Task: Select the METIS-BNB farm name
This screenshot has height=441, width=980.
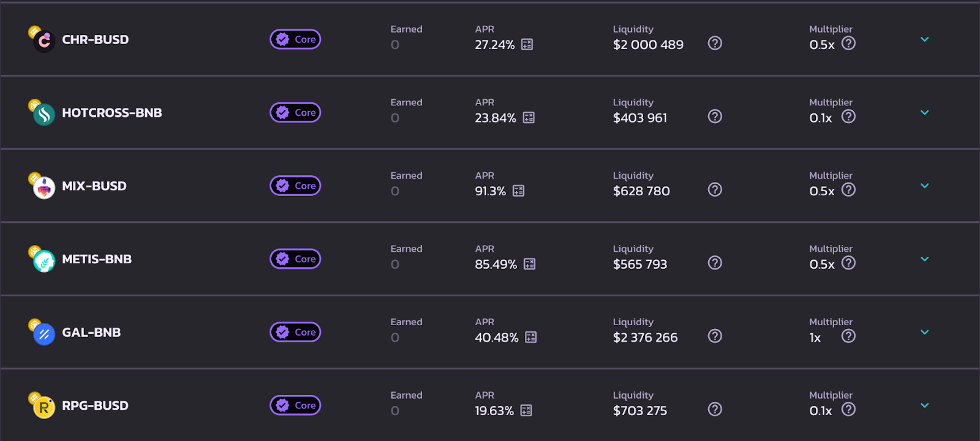Action: (x=97, y=259)
